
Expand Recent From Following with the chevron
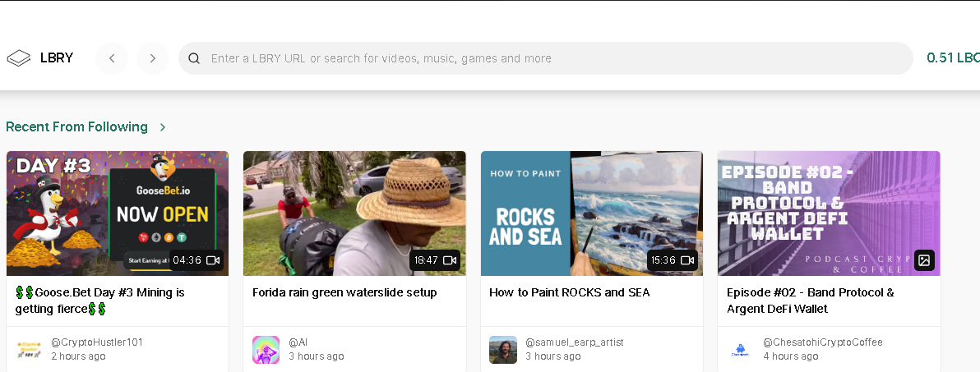(x=163, y=127)
